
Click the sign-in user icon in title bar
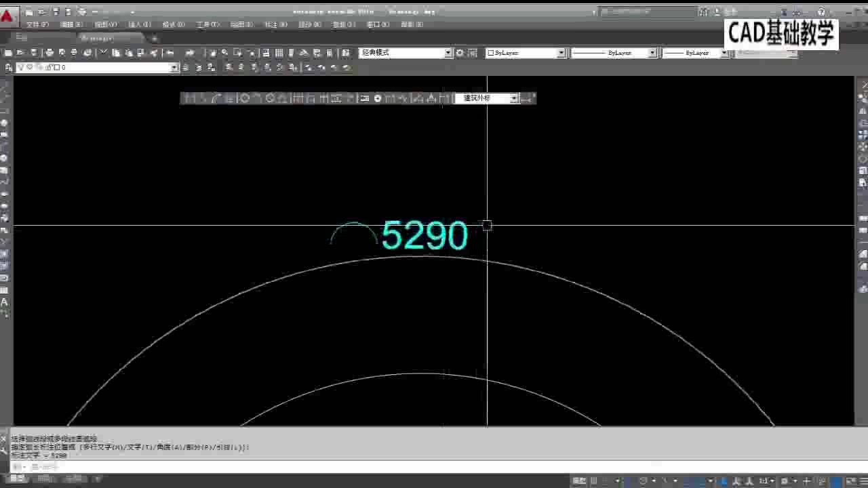click(x=717, y=12)
